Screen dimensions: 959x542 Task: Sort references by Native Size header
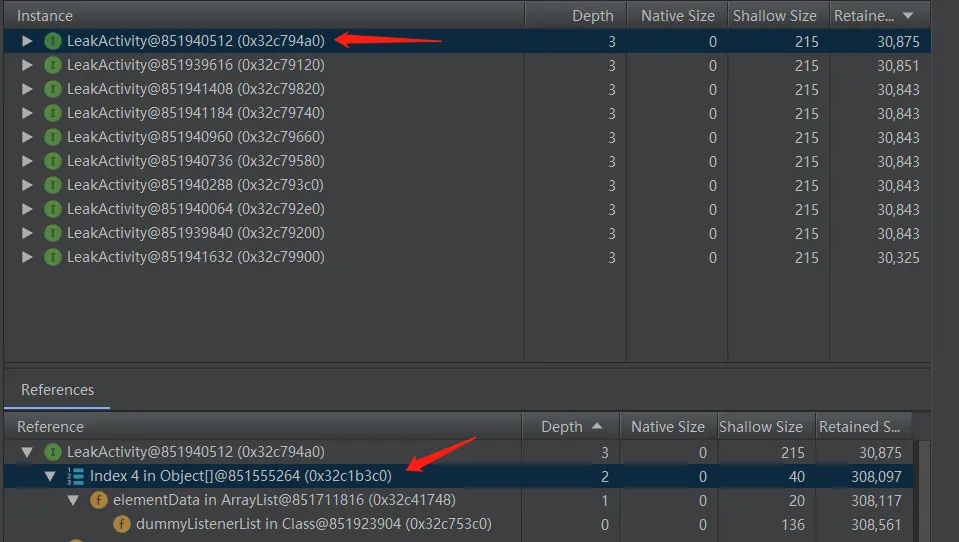668,426
